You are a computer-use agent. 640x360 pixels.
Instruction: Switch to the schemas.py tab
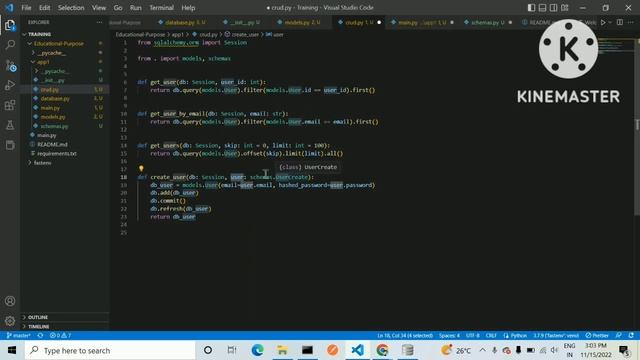pyautogui.click(x=488, y=22)
